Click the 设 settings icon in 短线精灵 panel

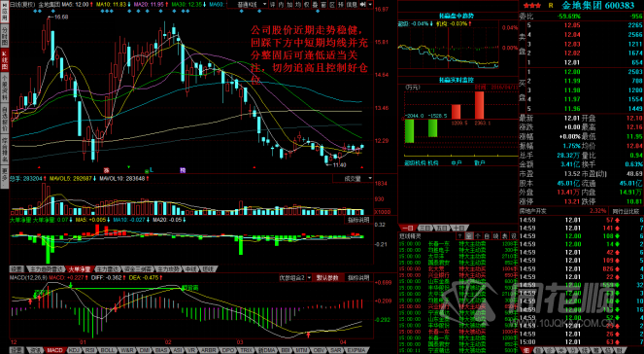tap(514, 236)
